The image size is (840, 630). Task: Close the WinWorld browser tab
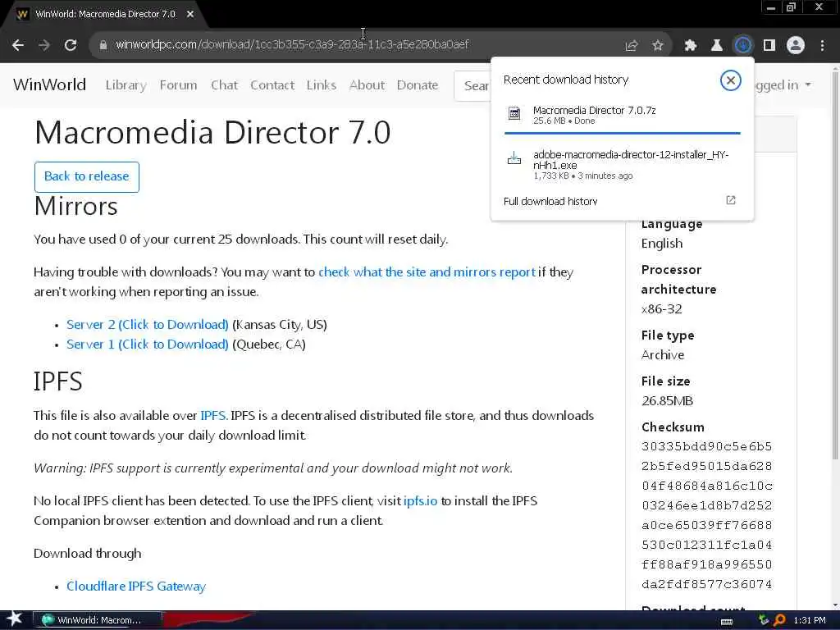pos(190,15)
